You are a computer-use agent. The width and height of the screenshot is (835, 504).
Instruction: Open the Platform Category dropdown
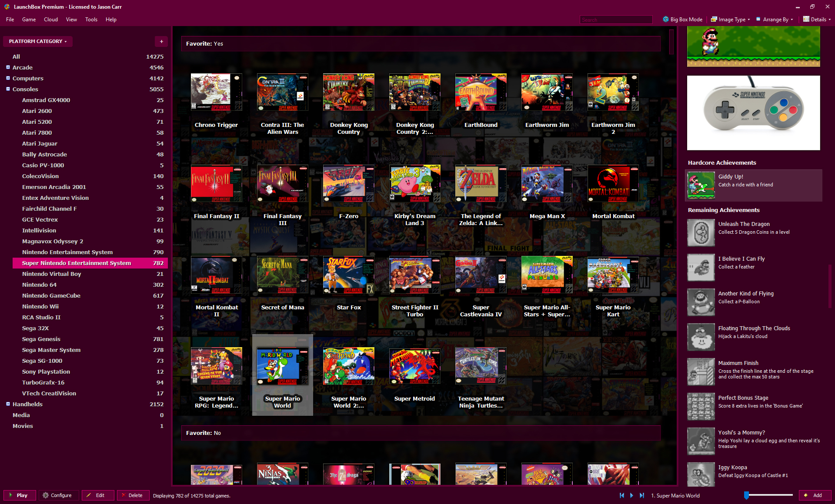38,41
